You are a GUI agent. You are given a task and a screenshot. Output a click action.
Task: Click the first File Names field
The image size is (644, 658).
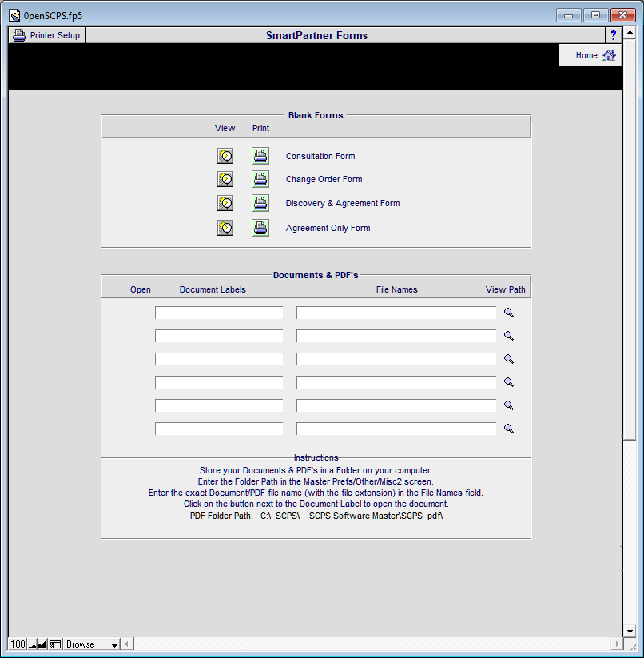(396, 313)
